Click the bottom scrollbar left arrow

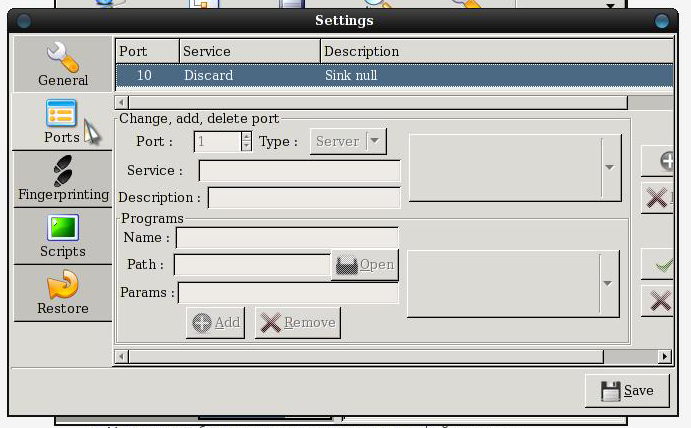(x=121, y=356)
